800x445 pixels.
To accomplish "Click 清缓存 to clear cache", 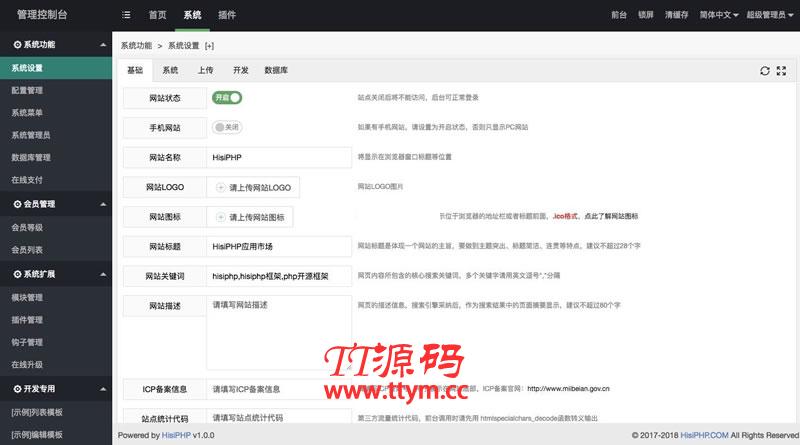I will pos(677,15).
